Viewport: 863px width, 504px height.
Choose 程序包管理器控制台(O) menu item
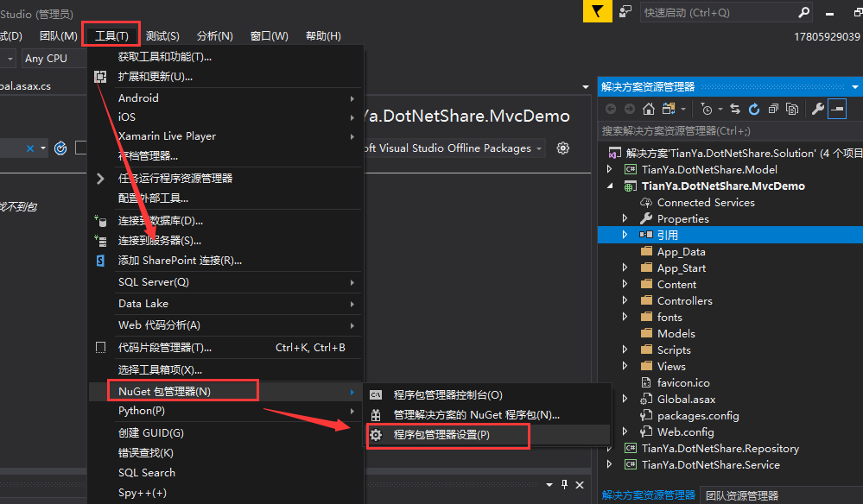tap(486, 395)
